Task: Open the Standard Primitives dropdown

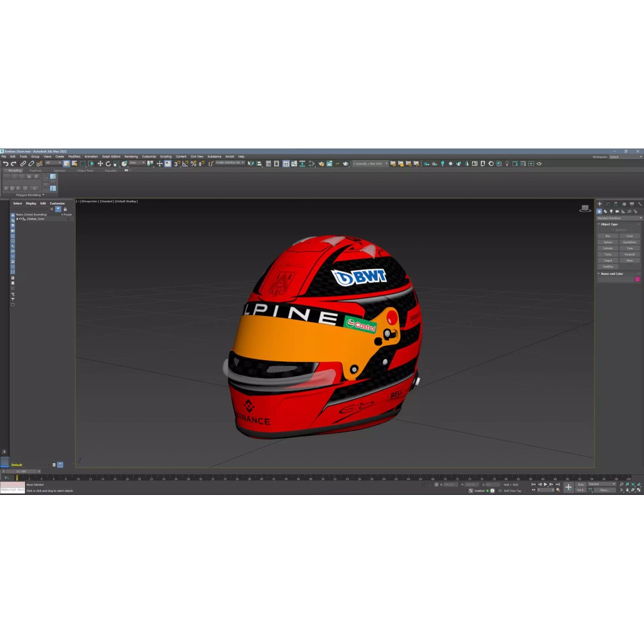Action: coord(618,217)
